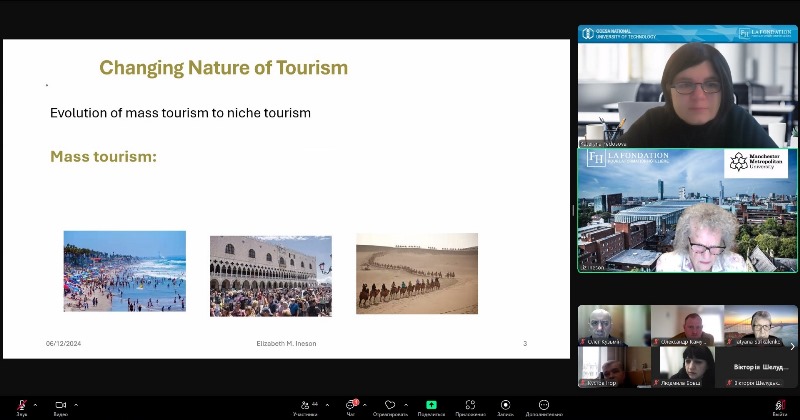Select the Вікторія Шелуд participant tile
This screenshot has height=420, width=800.
pyautogui.click(x=760, y=367)
